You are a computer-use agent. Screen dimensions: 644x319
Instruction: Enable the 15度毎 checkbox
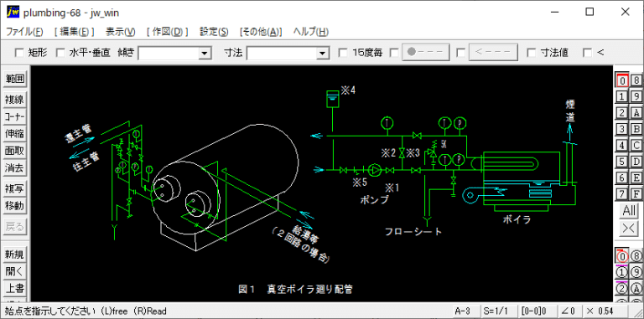click(342, 53)
